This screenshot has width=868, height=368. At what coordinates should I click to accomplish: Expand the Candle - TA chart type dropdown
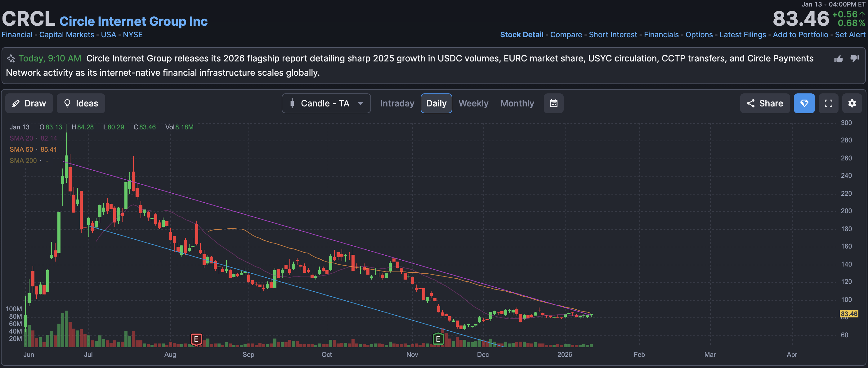[x=326, y=103]
